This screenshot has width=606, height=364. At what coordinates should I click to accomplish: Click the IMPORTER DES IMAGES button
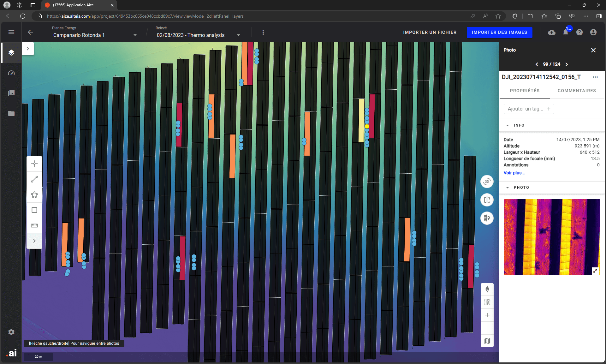tap(499, 32)
